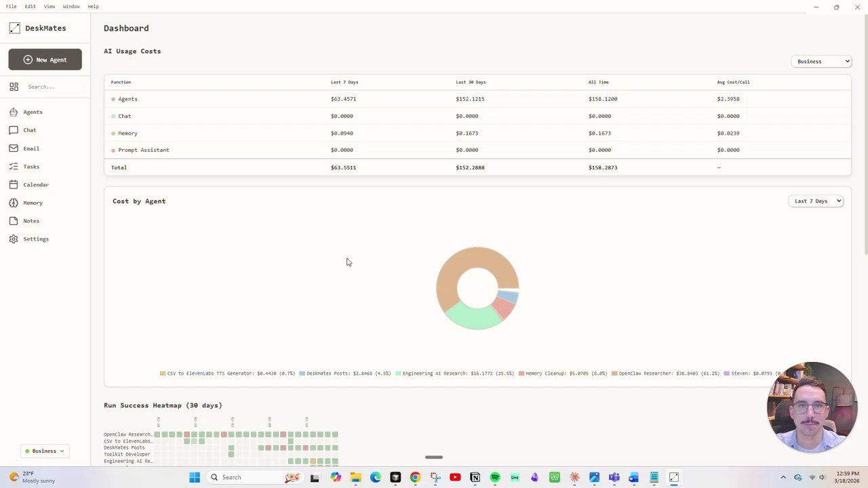Click the Chat row label in table
This screenshot has width=868, height=488.
pyautogui.click(x=125, y=117)
